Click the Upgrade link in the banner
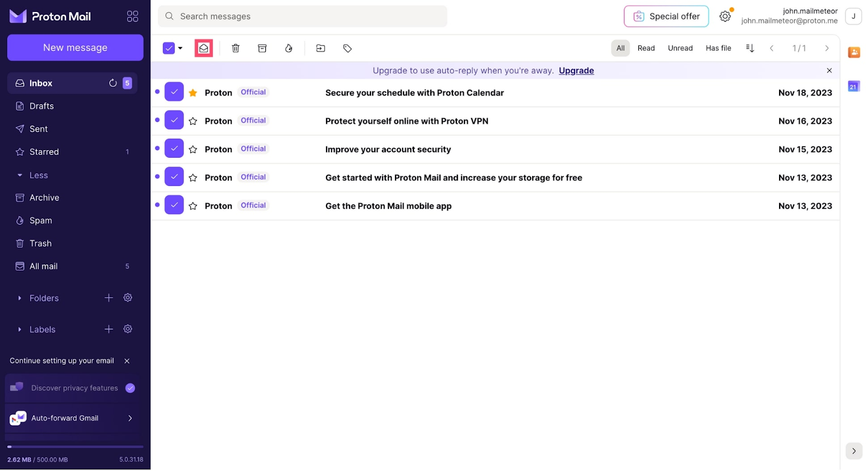This screenshot has width=868, height=471. (x=576, y=70)
